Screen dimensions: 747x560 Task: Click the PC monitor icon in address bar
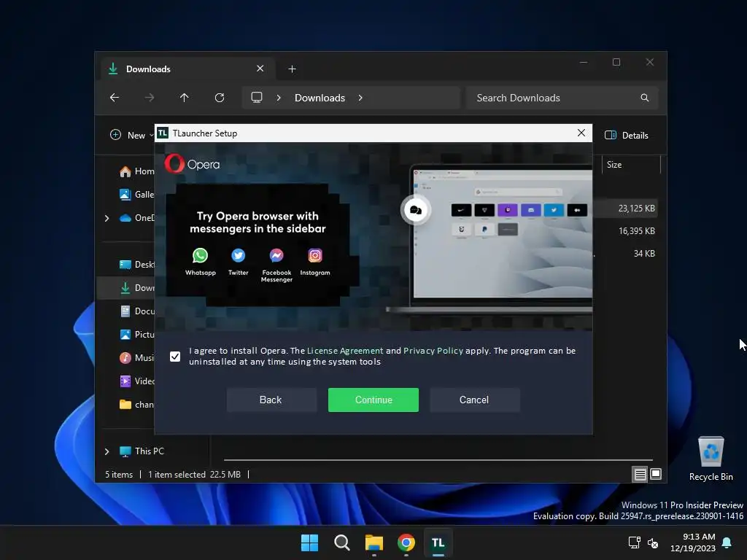pos(257,98)
